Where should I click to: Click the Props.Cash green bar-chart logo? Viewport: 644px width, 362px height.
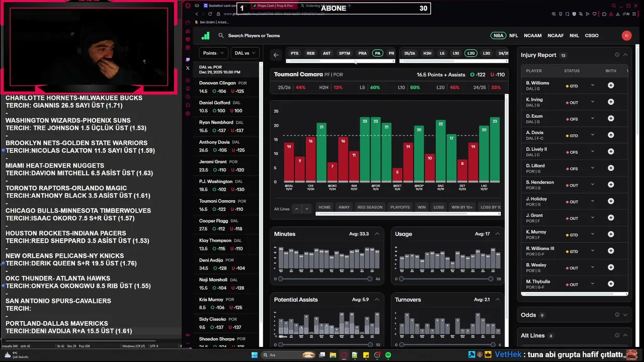tap(205, 36)
